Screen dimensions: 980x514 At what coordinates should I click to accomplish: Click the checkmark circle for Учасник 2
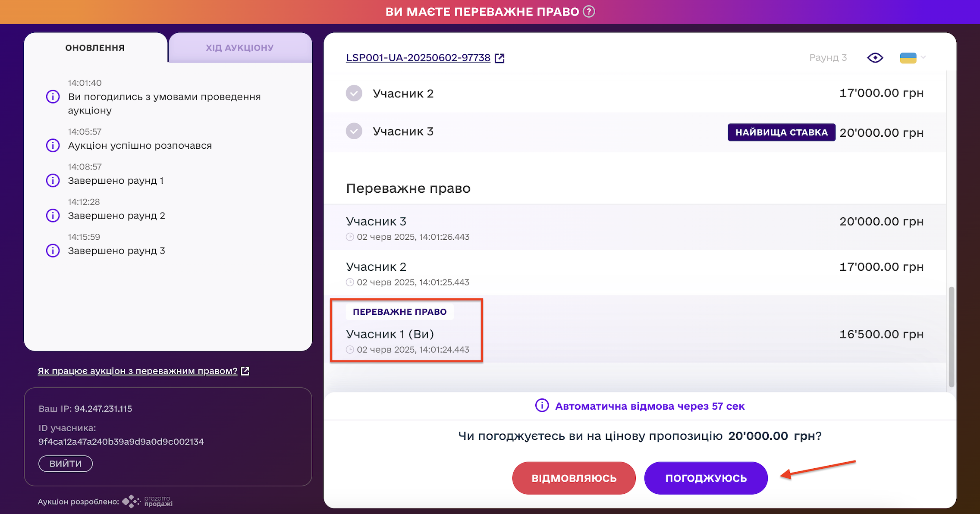point(354,93)
